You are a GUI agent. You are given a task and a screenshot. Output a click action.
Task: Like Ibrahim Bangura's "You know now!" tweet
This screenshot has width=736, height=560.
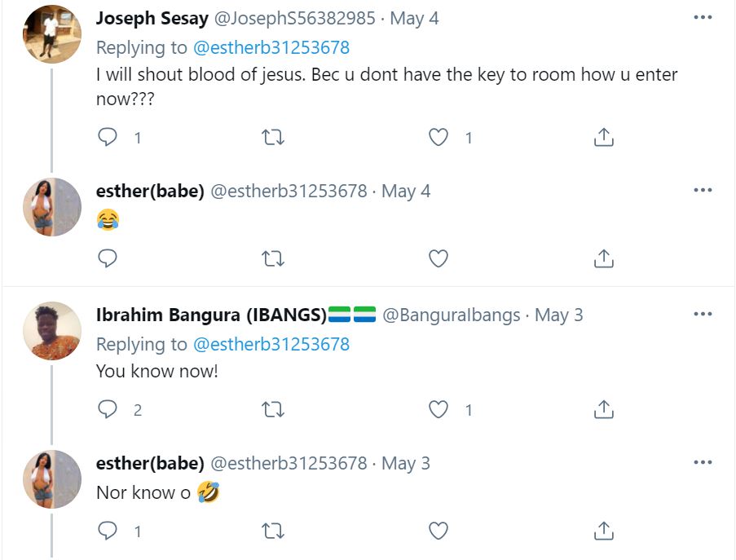point(439,409)
